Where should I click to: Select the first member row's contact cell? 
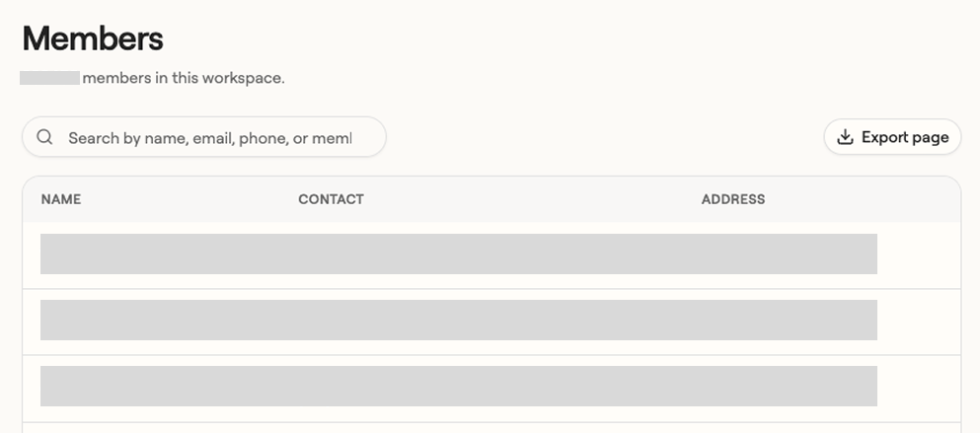point(499,253)
